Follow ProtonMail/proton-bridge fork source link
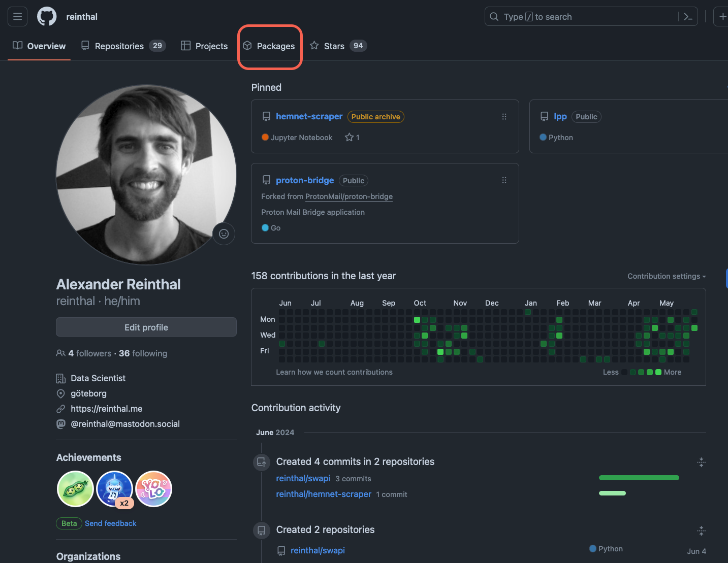 click(349, 196)
